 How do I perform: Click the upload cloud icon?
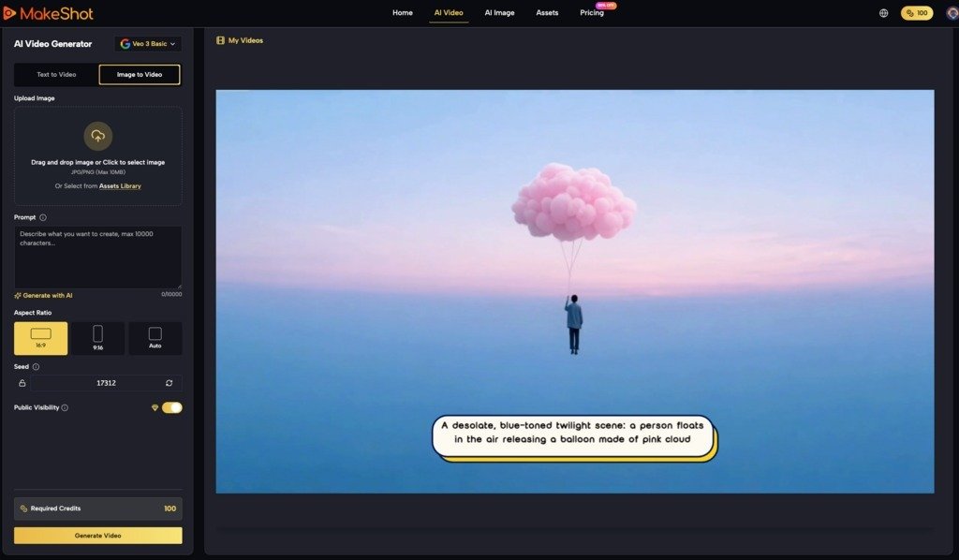[97, 137]
